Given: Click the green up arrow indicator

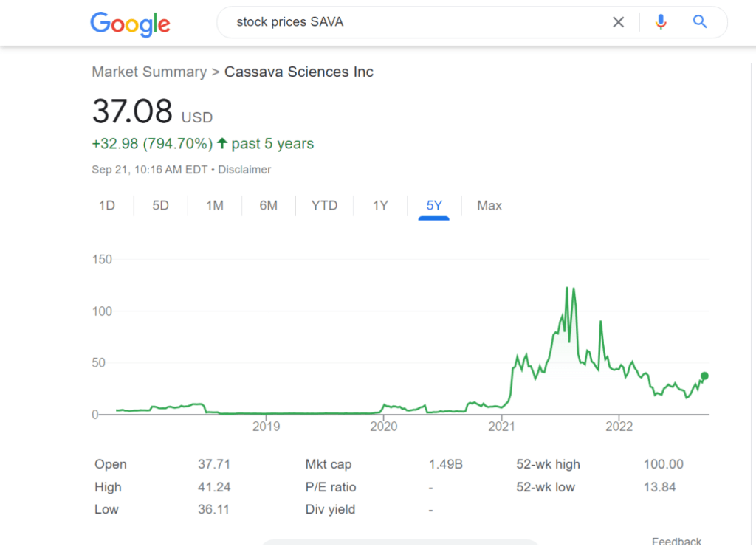Looking at the screenshot, I should [x=221, y=143].
